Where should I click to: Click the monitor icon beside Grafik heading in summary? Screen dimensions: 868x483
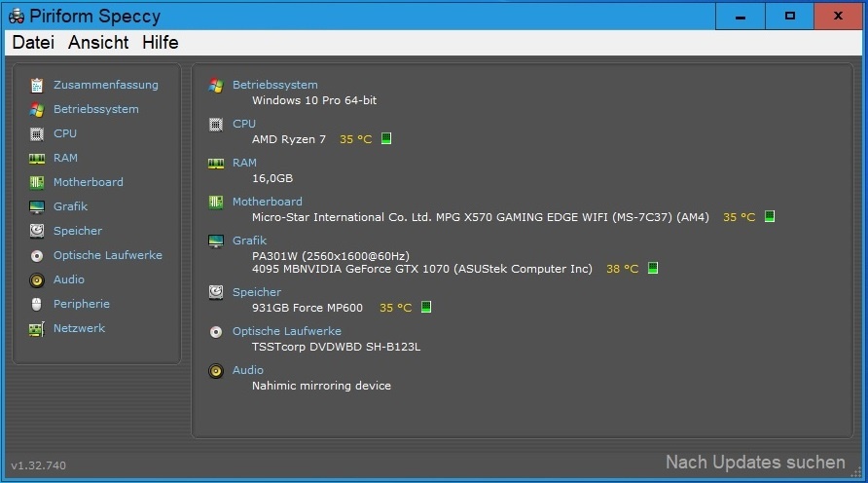click(x=216, y=241)
